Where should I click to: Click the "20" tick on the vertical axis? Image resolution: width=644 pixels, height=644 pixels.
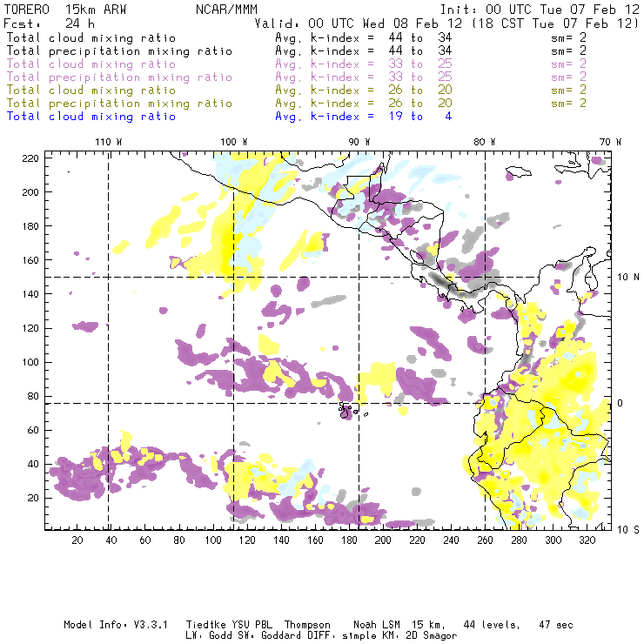33,498
